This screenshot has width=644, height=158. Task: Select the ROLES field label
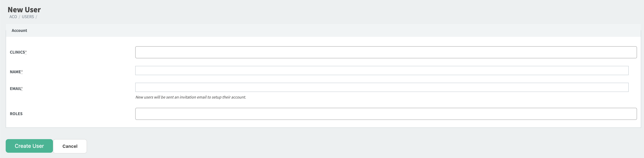click(16, 114)
